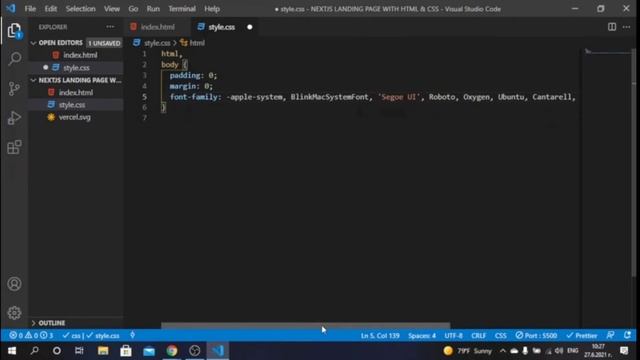Open the Explorer view in activity bar

point(14,31)
